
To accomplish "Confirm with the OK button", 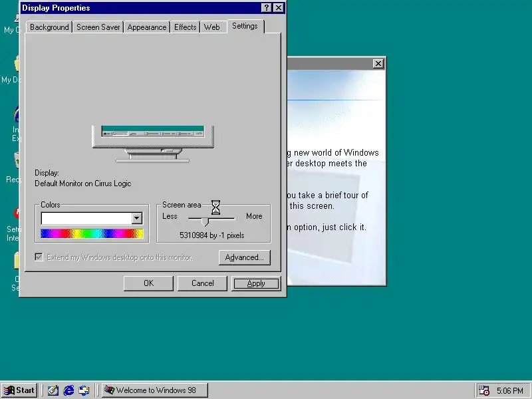I will [148, 283].
